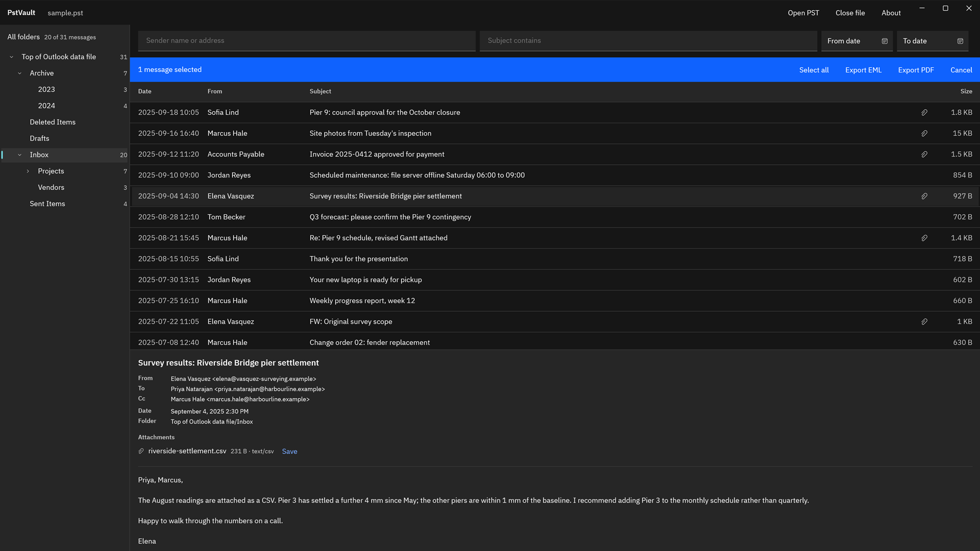980x551 pixels.
Task: Save the riverside-settlement.csv attachment
Action: (x=289, y=452)
